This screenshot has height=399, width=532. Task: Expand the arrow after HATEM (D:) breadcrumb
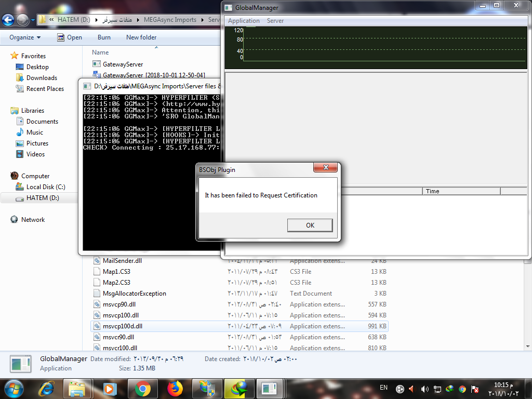[x=96, y=20]
